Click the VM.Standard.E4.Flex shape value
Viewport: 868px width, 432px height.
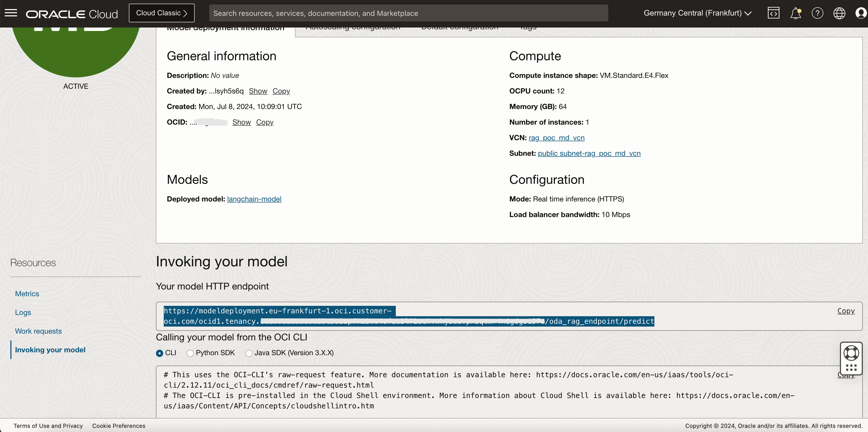[x=634, y=76]
